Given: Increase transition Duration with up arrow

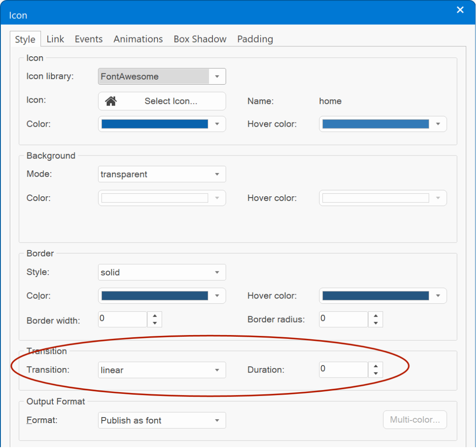Looking at the screenshot, I should pyautogui.click(x=376, y=366).
